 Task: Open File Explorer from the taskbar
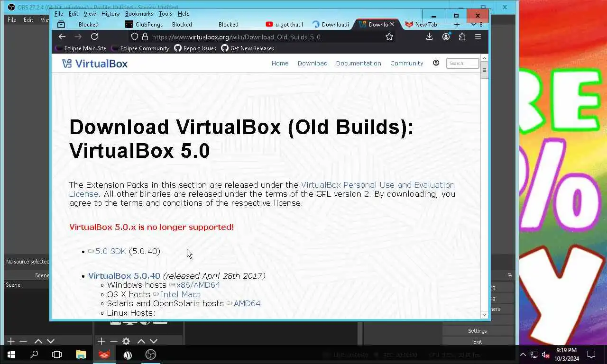pyautogui.click(x=81, y=355)
